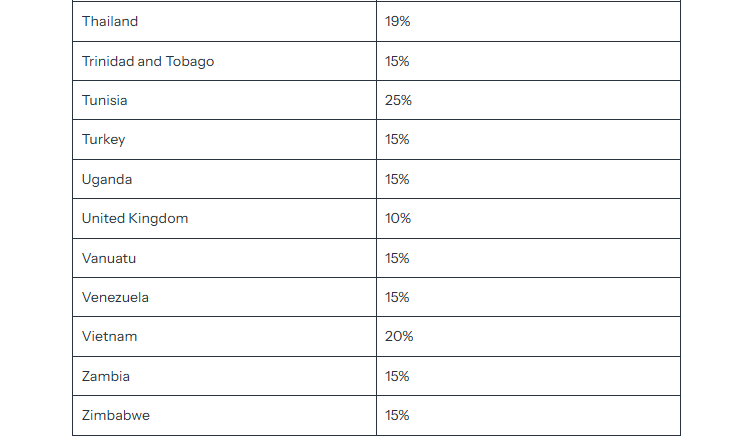The width and height of the screenshot is (752, 440).
Task: Click the 25% value for Tunisia
Action: (x=398, y=100)
